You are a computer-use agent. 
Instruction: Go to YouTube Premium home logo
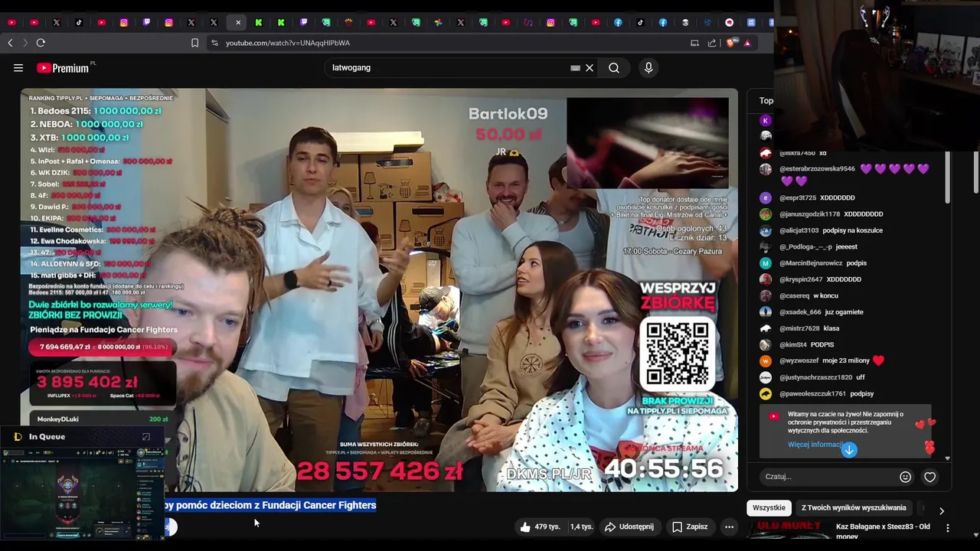point(63,67)
